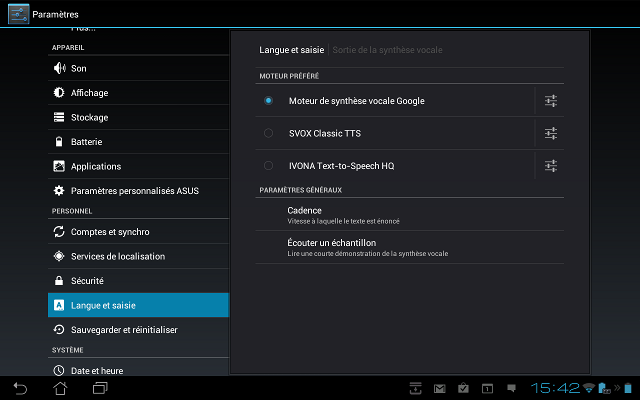Tap Écouter un échantillon to play demo

(x=409, y=247)
